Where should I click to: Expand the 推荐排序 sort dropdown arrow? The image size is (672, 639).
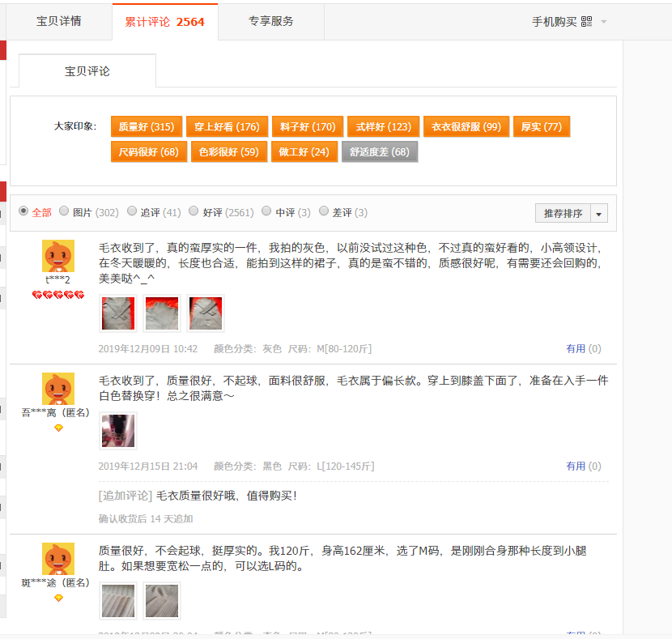pyautogui.click(x=599, y=213)
